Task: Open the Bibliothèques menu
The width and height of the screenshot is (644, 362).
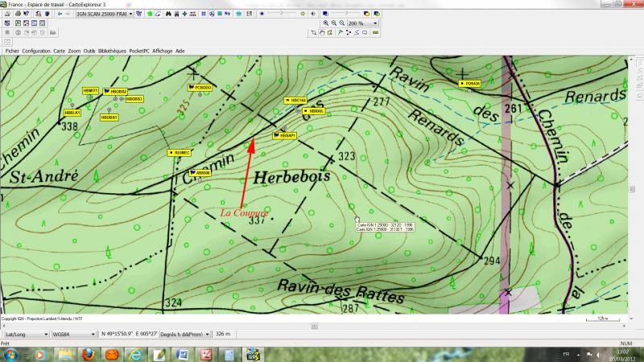Action: 112,51
